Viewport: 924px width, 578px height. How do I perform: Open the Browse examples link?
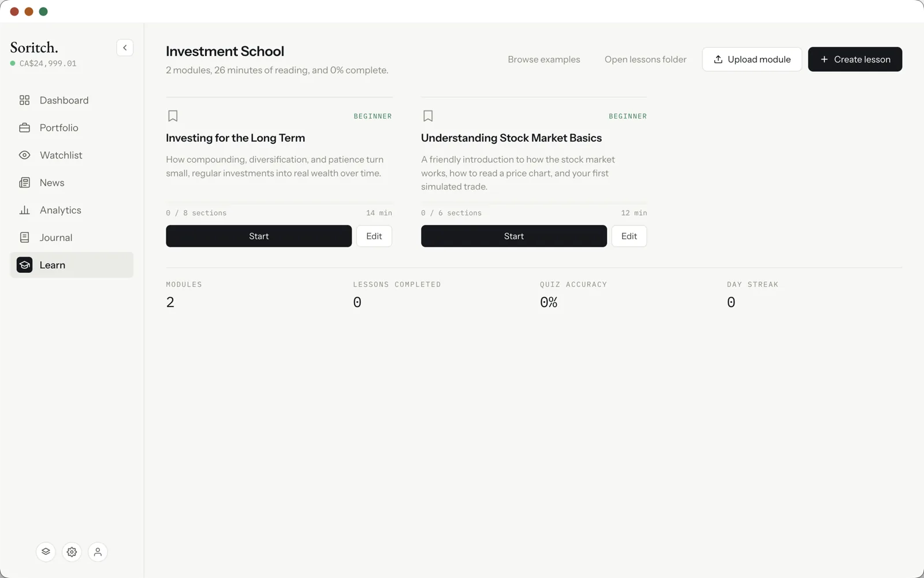(x=544, y=60)
